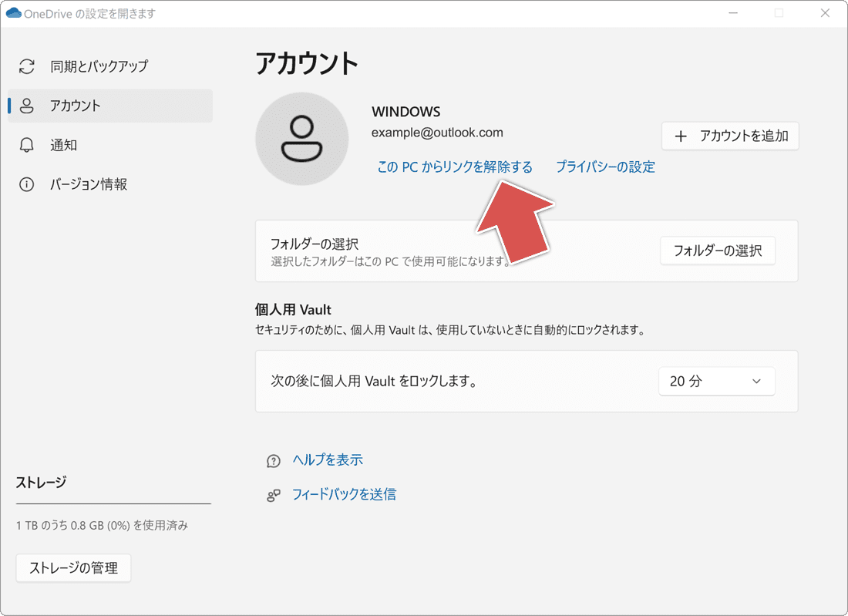Open ストレージの管理

73,568
